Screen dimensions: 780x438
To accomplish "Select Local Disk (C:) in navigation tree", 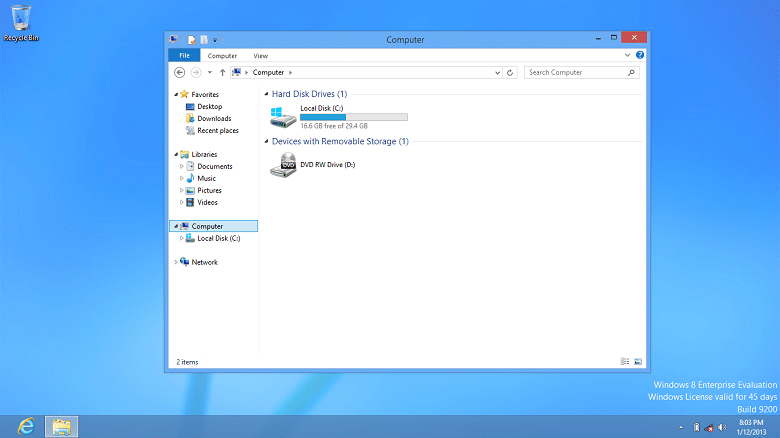I will point(218,238).
